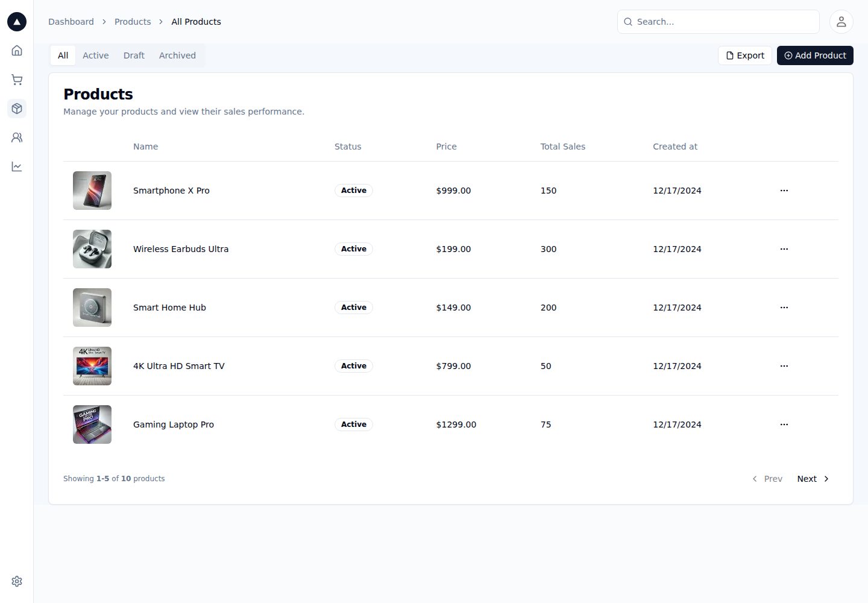Click the 4K Ultra HD Smart TV name
This screenshot has height=603, width=868.
click(178, 366)
